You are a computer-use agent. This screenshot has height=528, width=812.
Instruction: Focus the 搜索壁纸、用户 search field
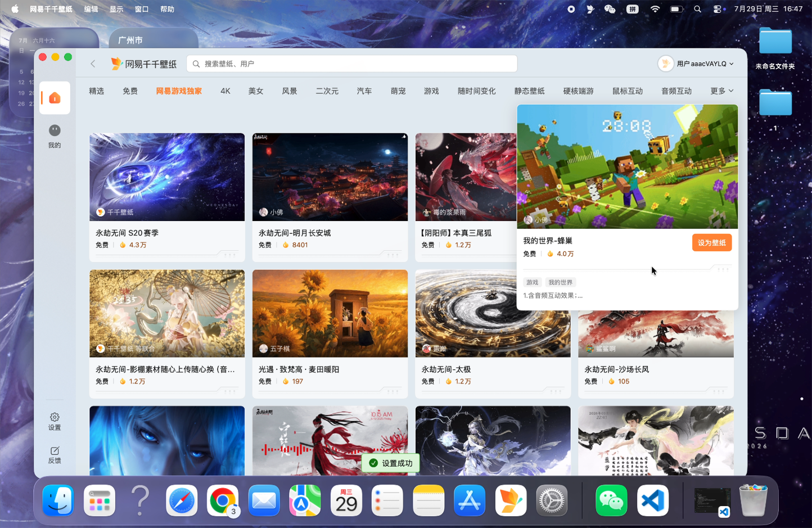(x=352, y=64)
